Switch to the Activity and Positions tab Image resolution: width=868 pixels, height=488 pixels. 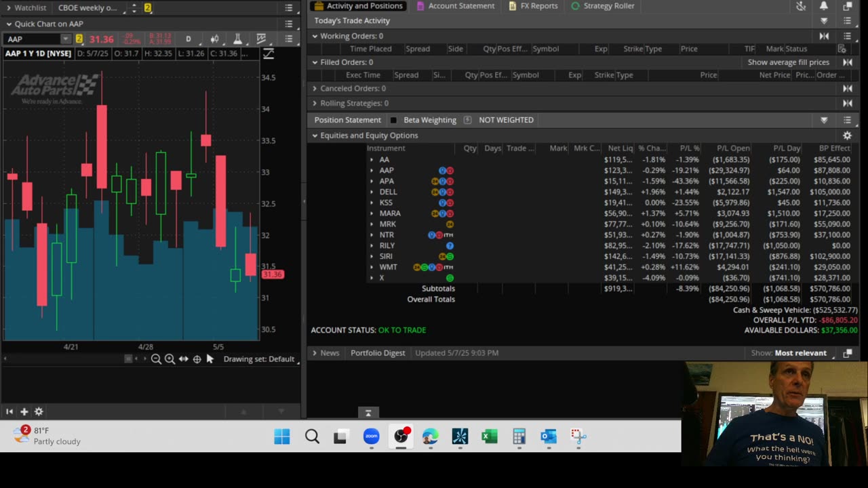[x=358, y=6]
